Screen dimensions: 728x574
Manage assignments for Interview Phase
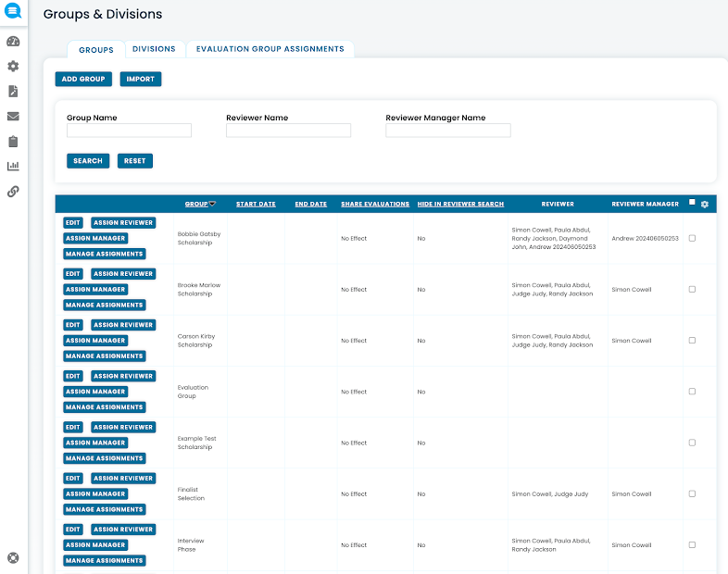pyautogui.click(x=105, y=560)
